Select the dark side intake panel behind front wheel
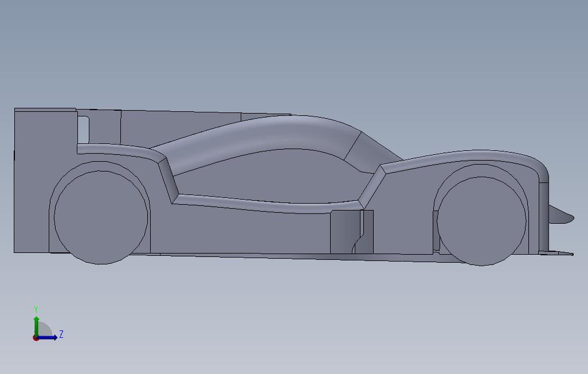Screen dimensions: 588x374 pyautogui.click(x=346, y=232)
